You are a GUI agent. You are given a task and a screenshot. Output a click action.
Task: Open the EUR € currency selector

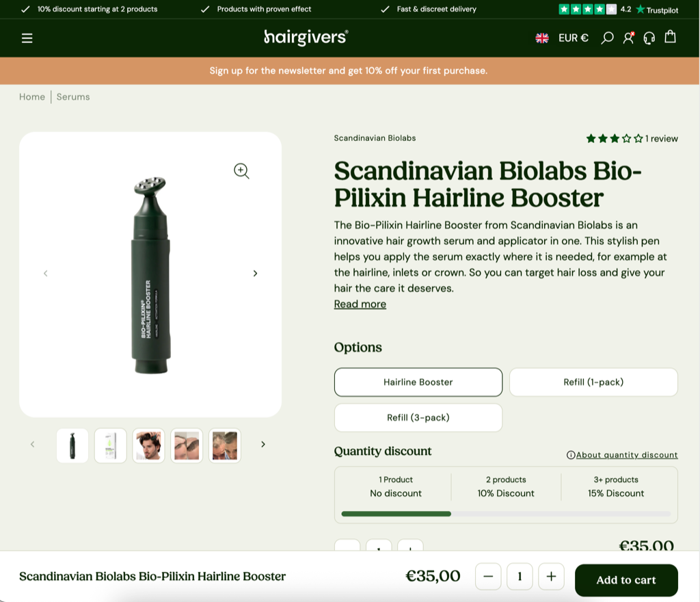tap(572, 38)
